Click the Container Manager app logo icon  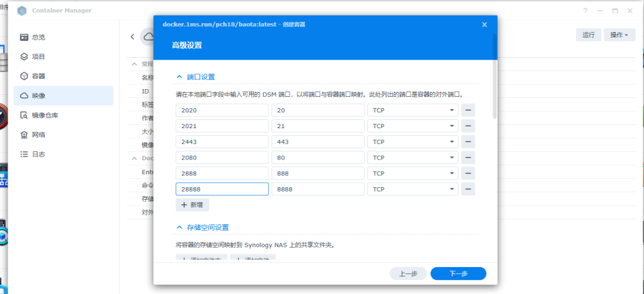pos(22,11)
